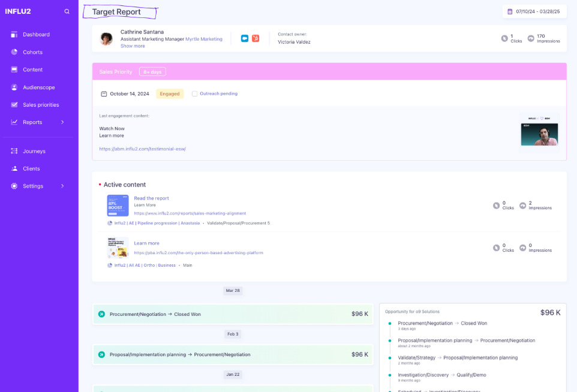Image resolution: width=577 pixels, height=392 pixels.
Task: Click the contact name Cathrine Santana
Action: tap(142, 32)
